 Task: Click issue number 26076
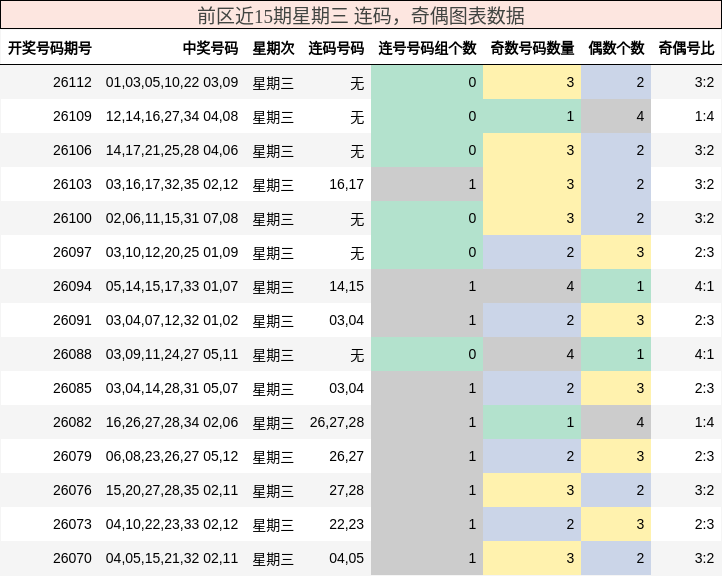click(x=72, y=490)
